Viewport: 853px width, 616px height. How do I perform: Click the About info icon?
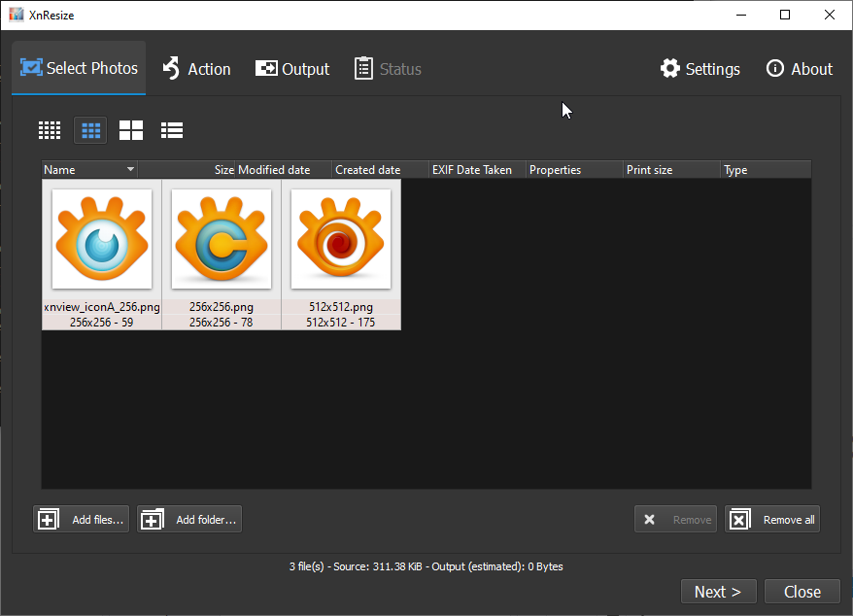(x=774, y=68)
